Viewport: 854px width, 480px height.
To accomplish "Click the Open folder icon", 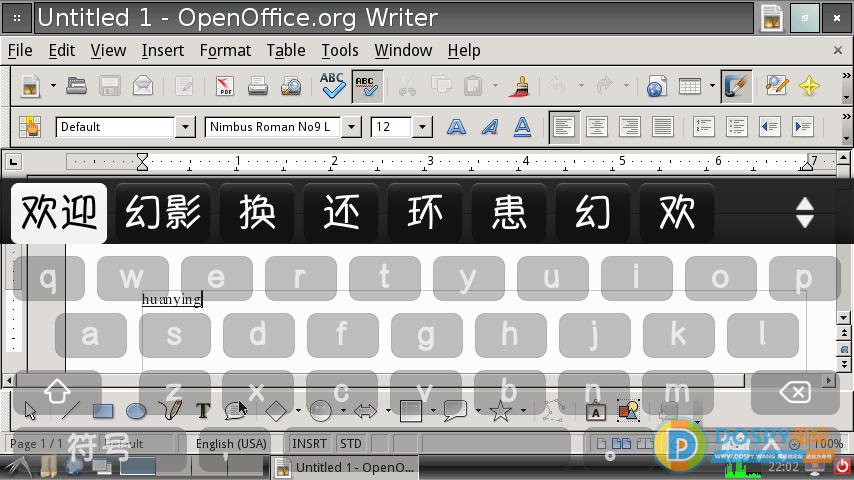I will tap(76, 86).
